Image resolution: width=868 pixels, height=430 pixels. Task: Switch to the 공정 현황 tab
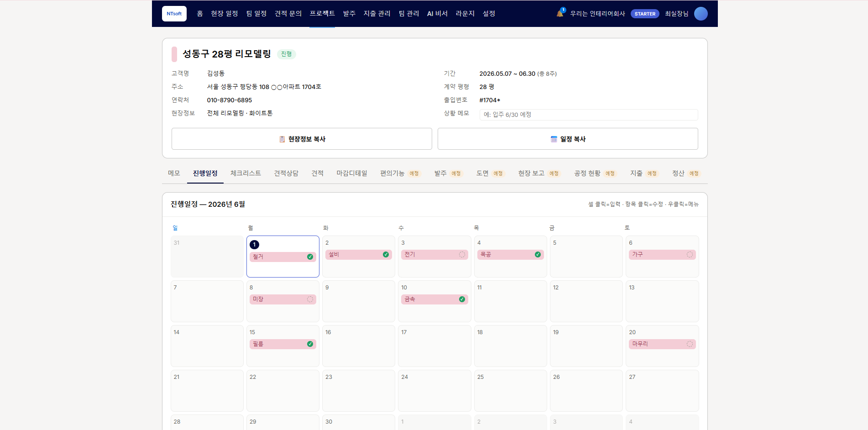595,173
